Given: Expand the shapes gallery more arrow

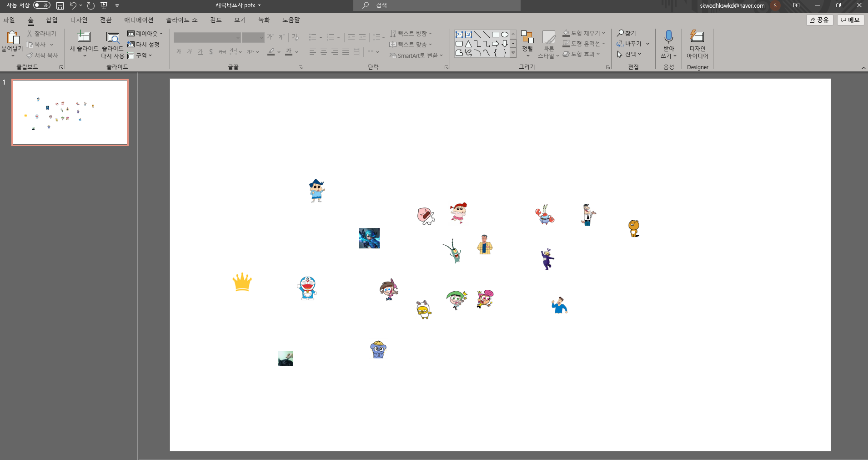Looking at the screenshot, I should click(513, 53).
